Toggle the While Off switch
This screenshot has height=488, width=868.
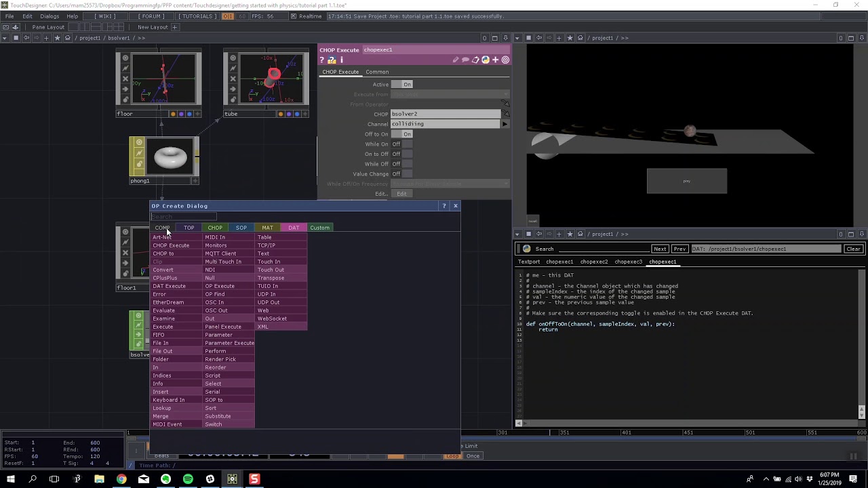[401, 164]
